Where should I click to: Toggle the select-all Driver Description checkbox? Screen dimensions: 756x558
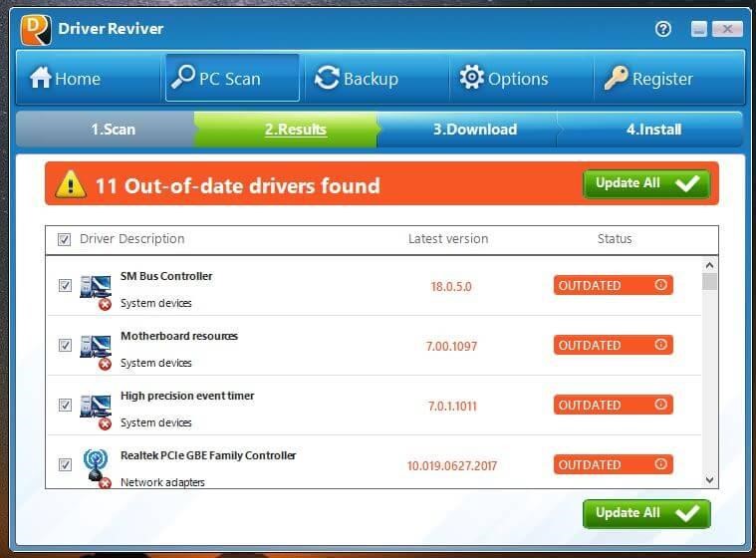[64, 239]
